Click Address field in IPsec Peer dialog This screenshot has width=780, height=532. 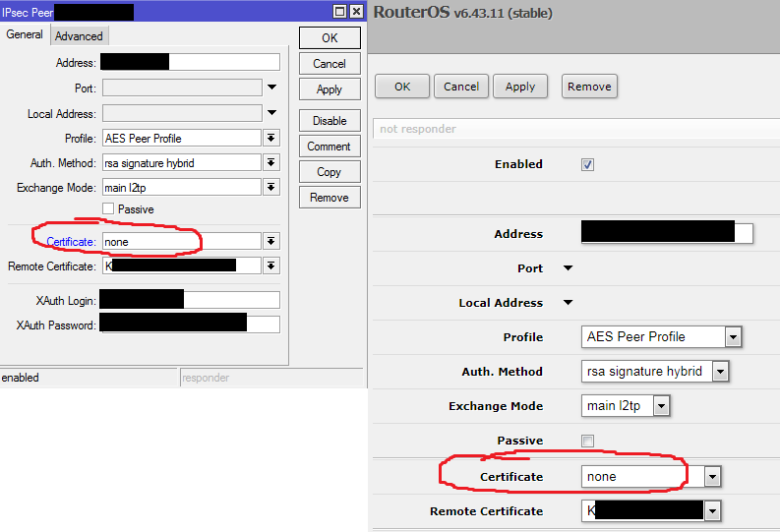191,62
